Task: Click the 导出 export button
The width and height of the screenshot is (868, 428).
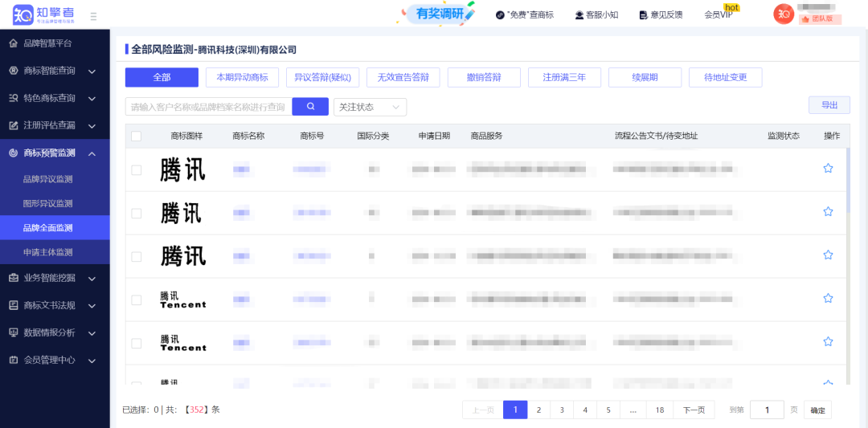Action: (x=829, y=105)
